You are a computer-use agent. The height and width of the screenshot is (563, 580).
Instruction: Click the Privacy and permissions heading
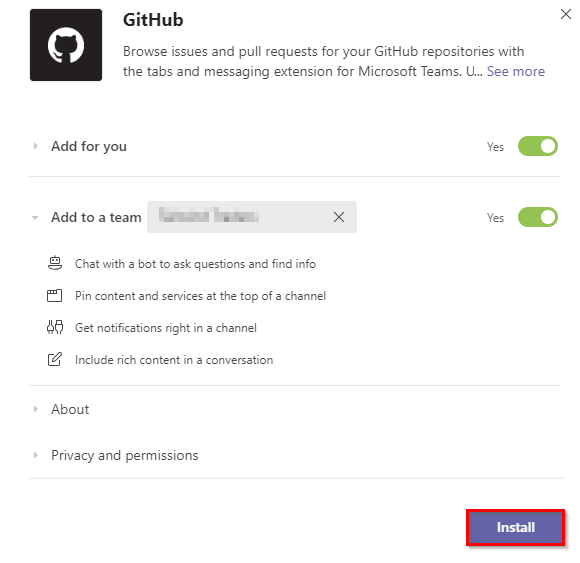(125, 455)
